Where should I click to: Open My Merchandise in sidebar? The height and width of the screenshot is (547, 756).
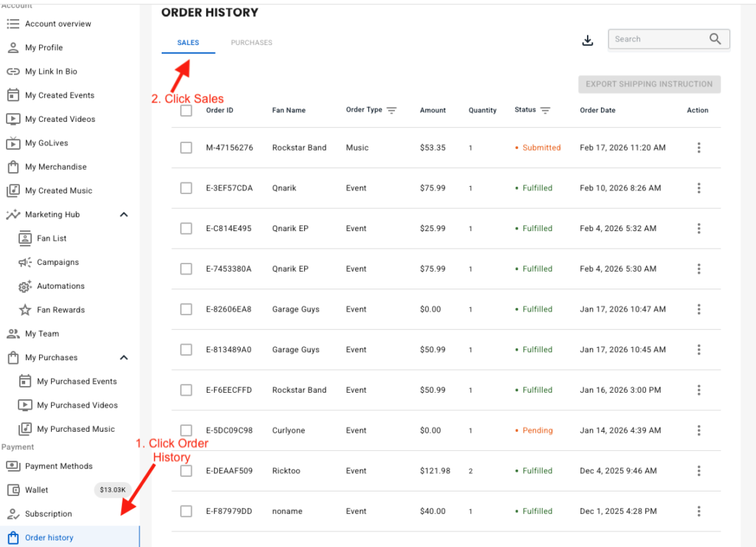coord(55,167)
